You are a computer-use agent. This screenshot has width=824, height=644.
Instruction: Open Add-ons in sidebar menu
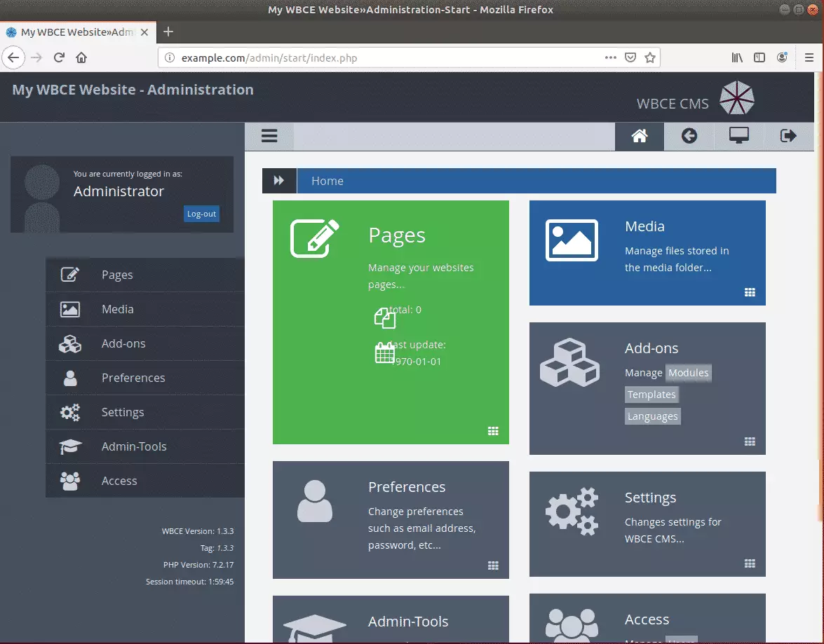(x=145, y=343)
